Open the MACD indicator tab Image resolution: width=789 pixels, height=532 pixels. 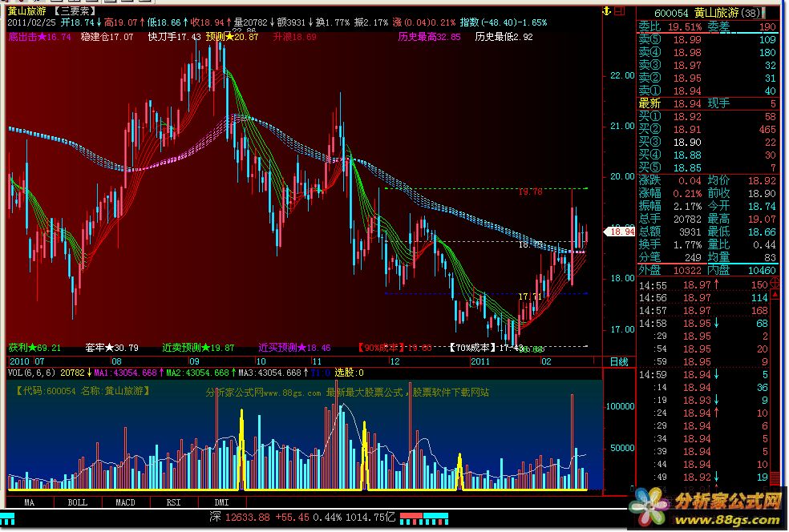pos(125,502)
